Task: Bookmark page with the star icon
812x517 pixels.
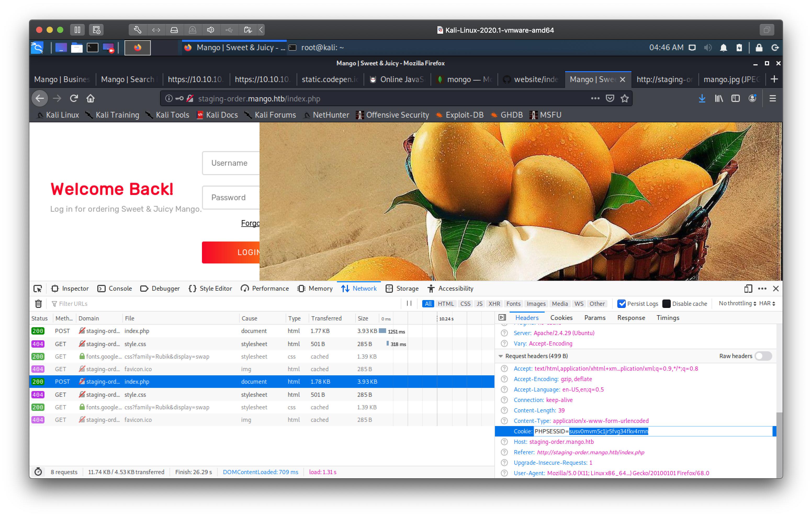Action: click(x=624, y=99)
